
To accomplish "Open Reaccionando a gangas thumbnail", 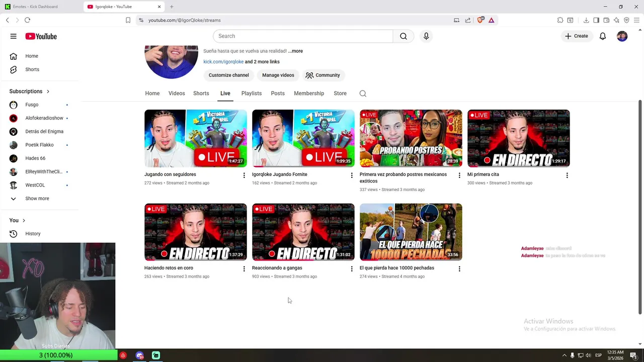I will coord(303,232).
